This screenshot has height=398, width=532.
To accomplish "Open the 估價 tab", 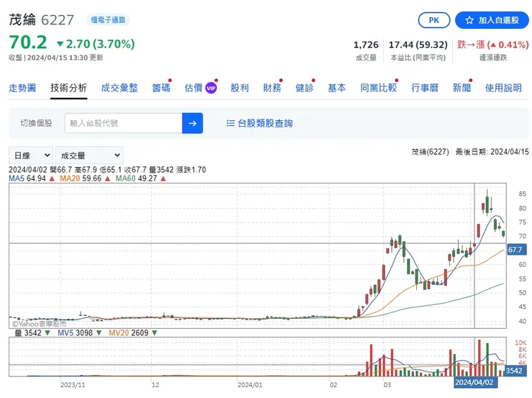I will tap(193, 88).
